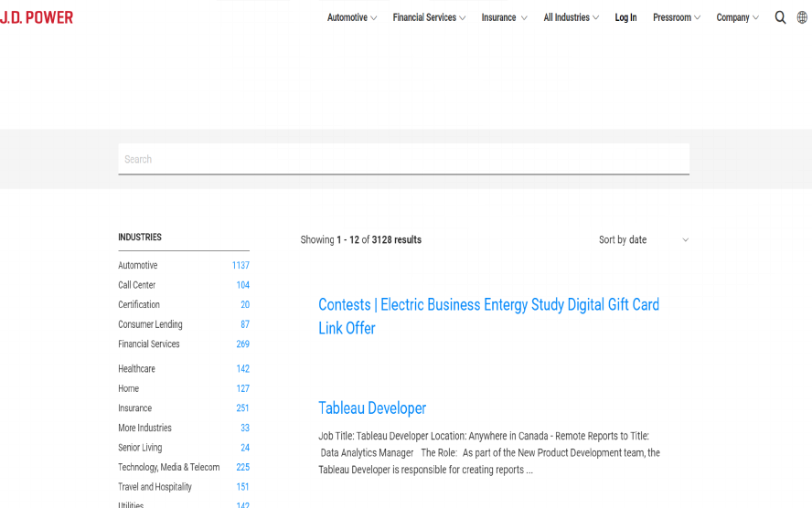Select Travel and Hospitality filter
Viewport: 812px width, 508px height.
[155, 487]
